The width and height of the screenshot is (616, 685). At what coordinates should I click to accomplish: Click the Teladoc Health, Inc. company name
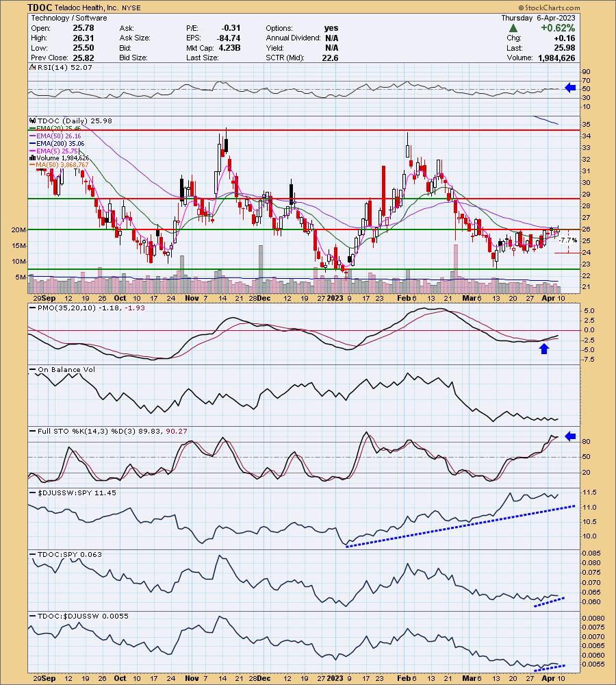(86, 8)
